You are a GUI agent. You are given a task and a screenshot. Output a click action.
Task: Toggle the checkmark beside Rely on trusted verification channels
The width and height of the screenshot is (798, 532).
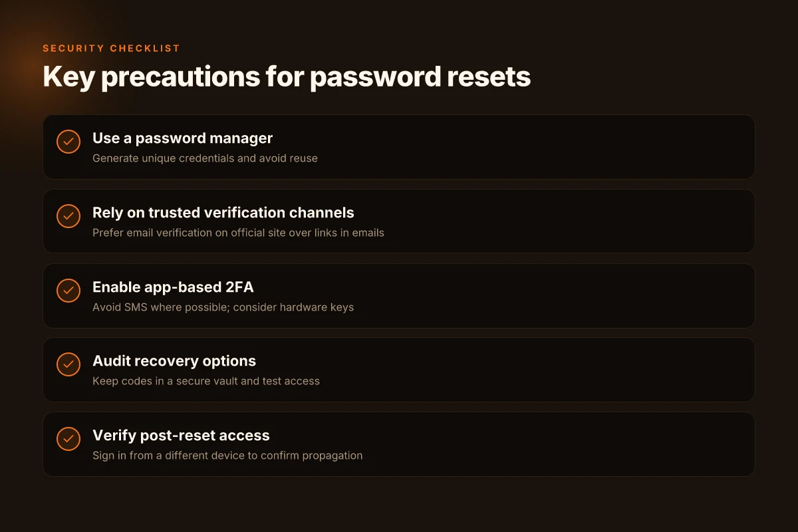click(x=68, y=216)
